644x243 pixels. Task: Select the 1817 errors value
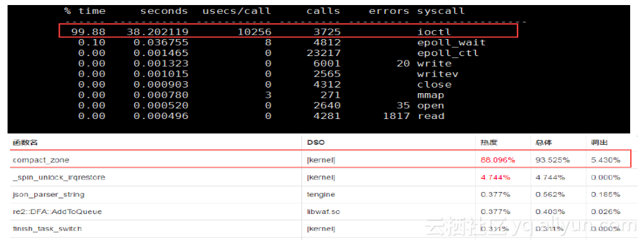click(396, 116)
